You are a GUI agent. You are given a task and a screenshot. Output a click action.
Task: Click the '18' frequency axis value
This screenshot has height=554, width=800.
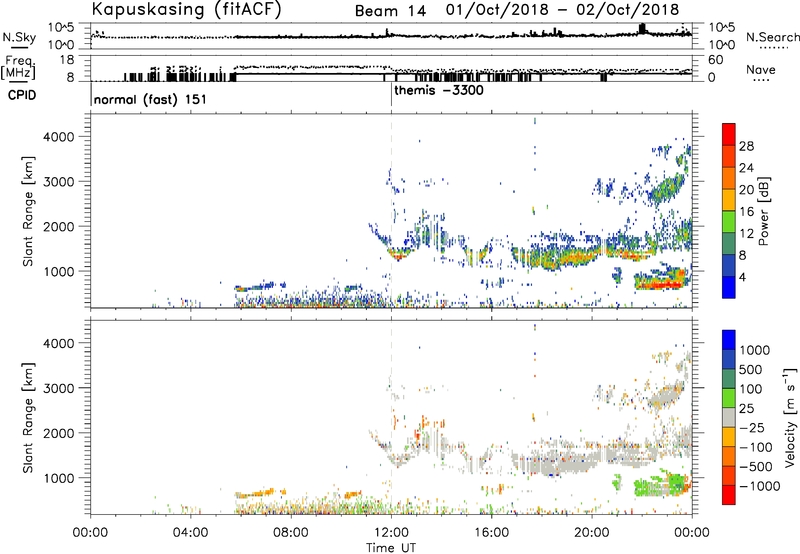(x=66, y=60)
